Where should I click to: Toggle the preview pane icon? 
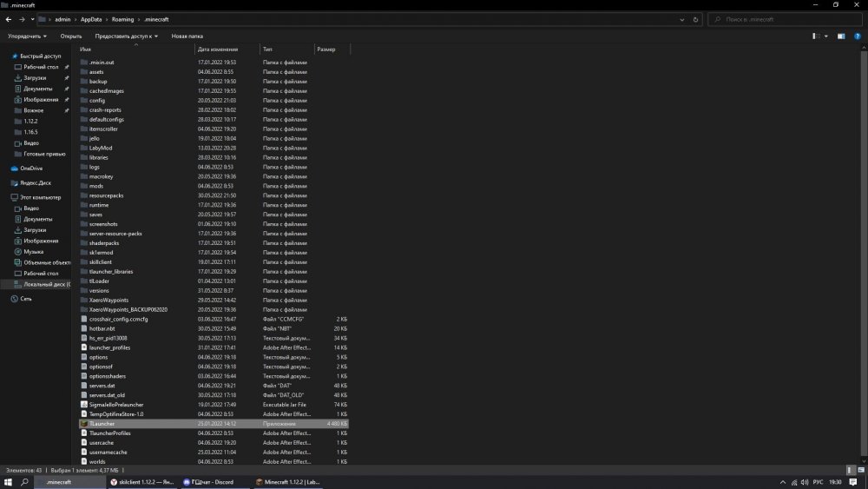point(841,36)
